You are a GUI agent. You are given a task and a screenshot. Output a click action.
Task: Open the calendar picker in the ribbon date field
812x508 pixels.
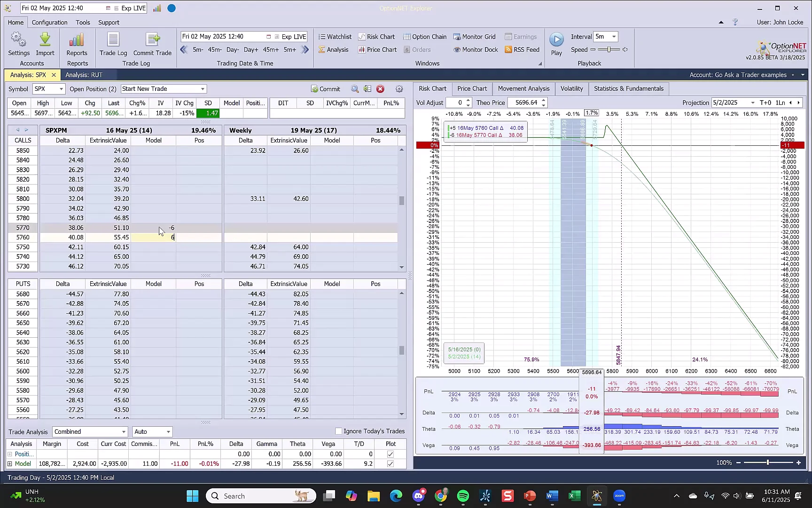268,37
